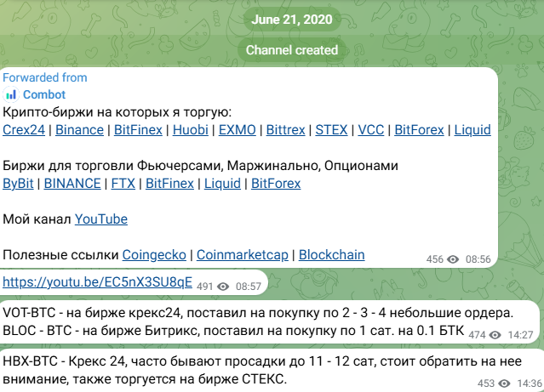Open the ByBit futures link

(x=18, y=184)
